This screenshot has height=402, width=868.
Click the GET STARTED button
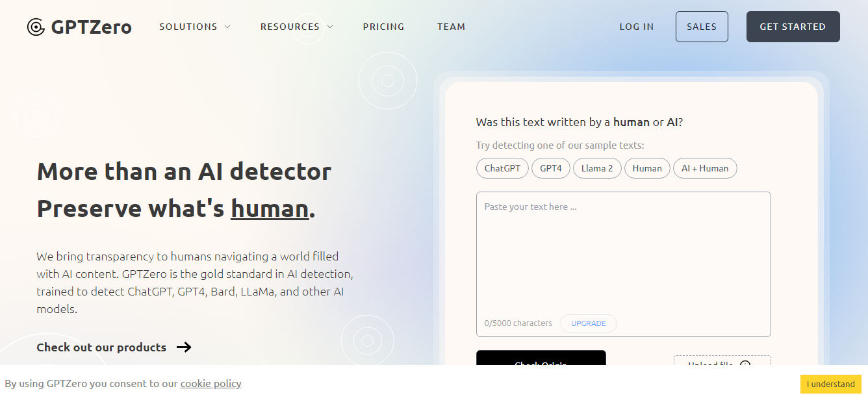coord(793,27)
